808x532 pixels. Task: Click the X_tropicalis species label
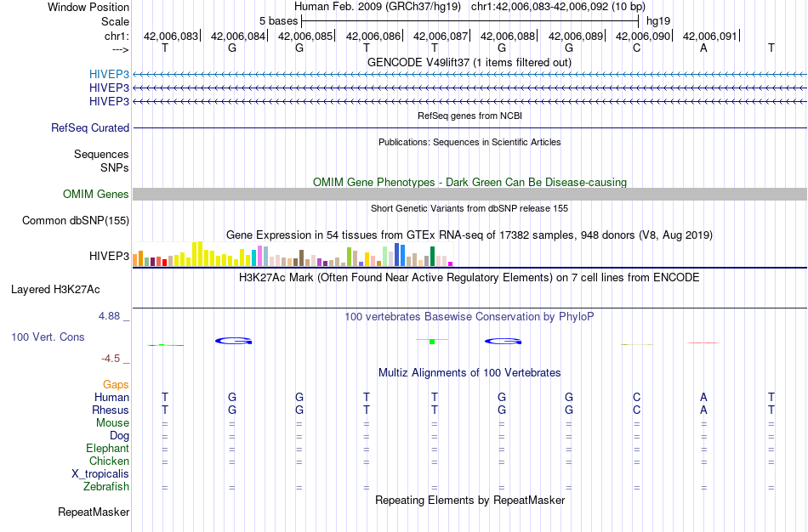click(100, 474)
